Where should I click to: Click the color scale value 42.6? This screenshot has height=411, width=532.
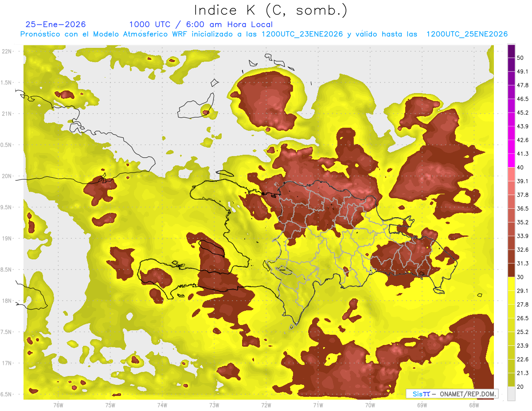point(523,140)
